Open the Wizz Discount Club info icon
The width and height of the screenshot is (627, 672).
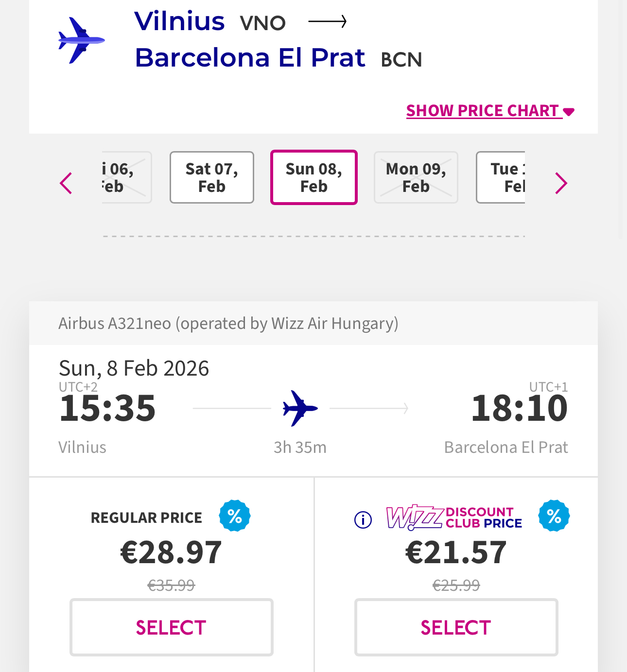pos(363,519)
